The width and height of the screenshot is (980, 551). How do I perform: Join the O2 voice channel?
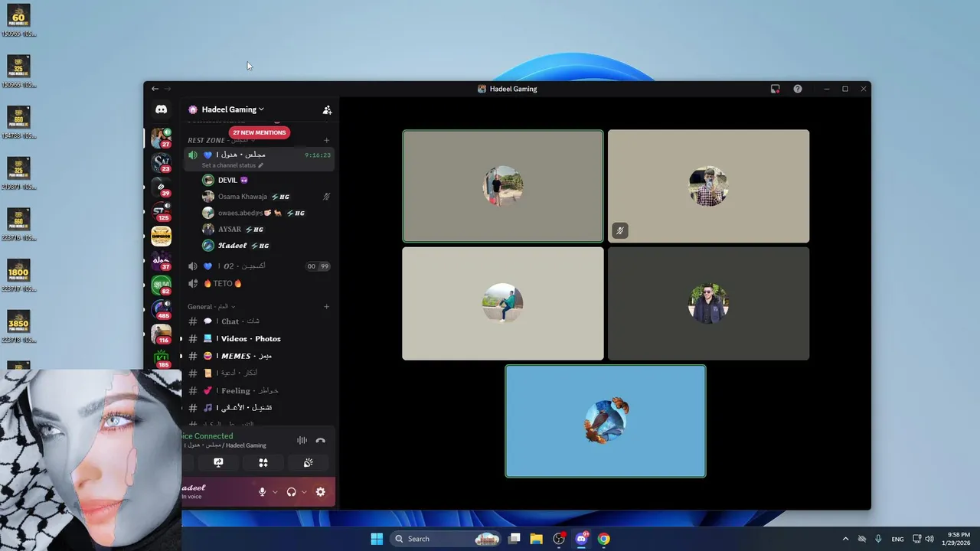click(259, 266)
